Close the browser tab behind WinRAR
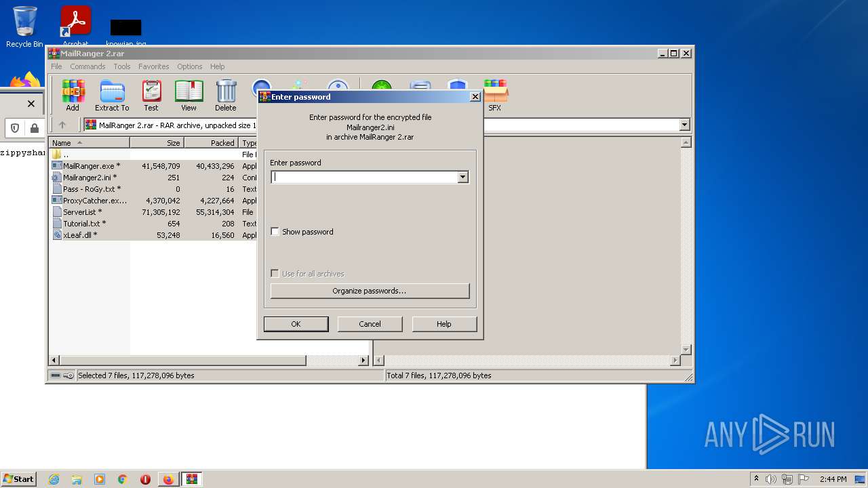Viewport: 868px width, 488px height. (31, 104)
